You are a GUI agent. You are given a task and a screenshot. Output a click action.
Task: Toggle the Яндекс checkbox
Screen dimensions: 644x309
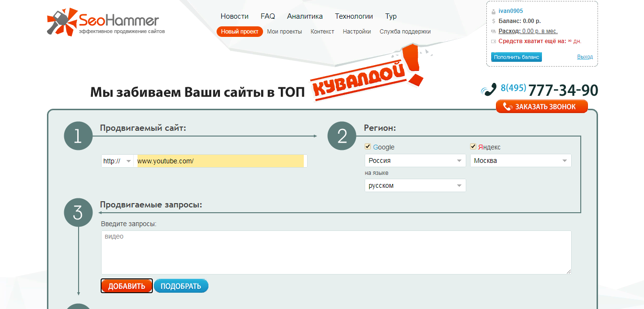pos(473,147)
